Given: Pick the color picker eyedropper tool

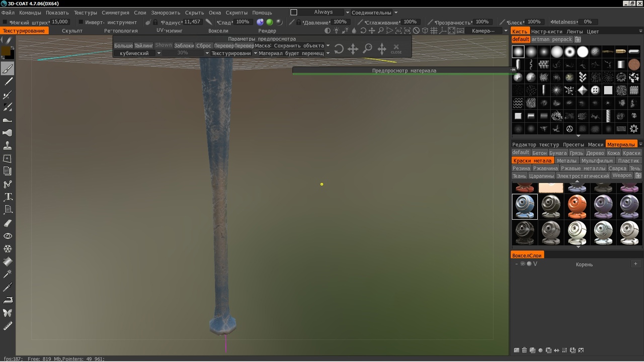Looking at the screenshot, I should 8,287.
